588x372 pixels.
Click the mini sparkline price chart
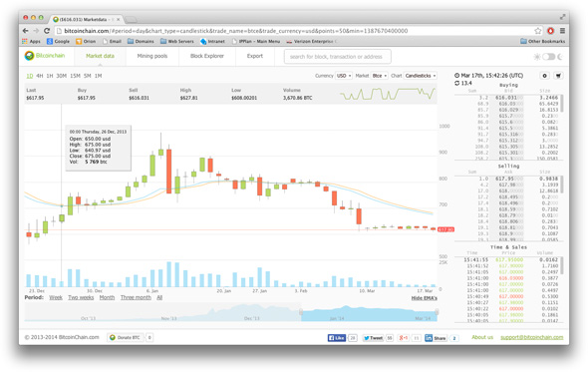tap(388, 94)
